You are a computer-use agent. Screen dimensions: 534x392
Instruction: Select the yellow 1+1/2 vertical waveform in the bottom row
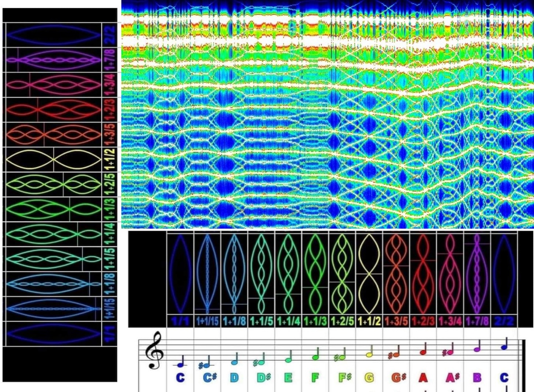click(369, 273)
